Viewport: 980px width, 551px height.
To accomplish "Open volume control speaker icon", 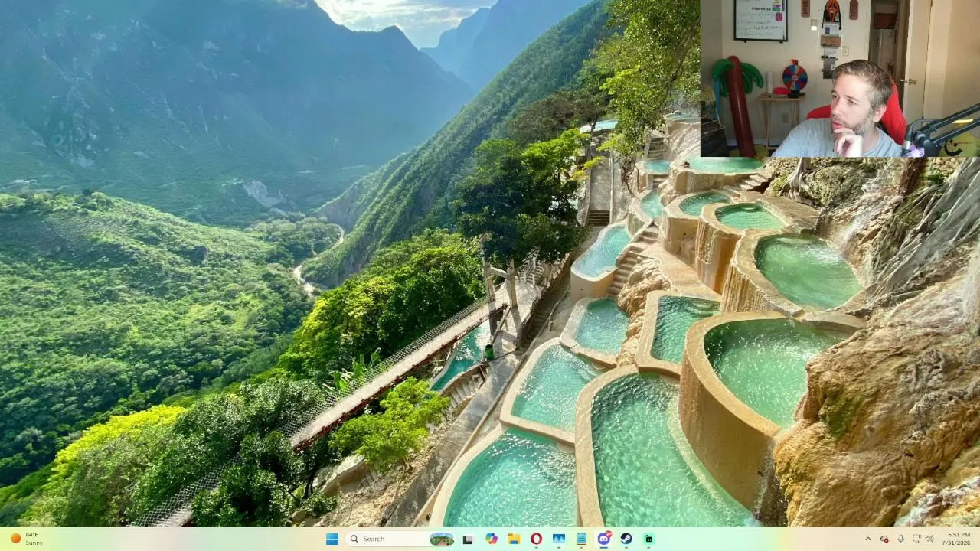I will [929, 539].
